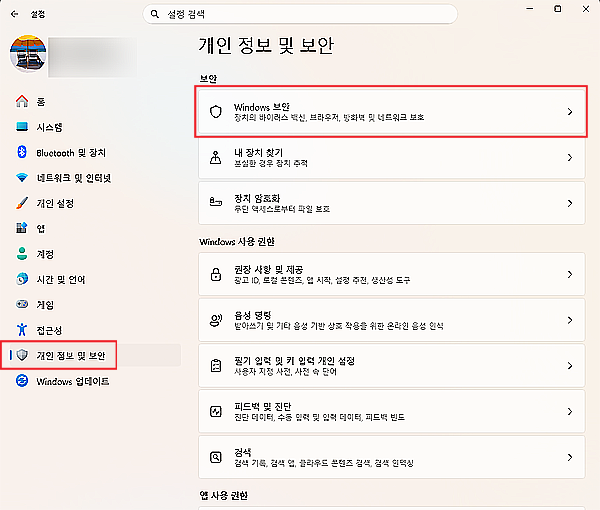The width and height of the screenshot is (600, 510).
Task: Minimize the 설정 window
Action: pyautogui.click(x=530, y=8)
